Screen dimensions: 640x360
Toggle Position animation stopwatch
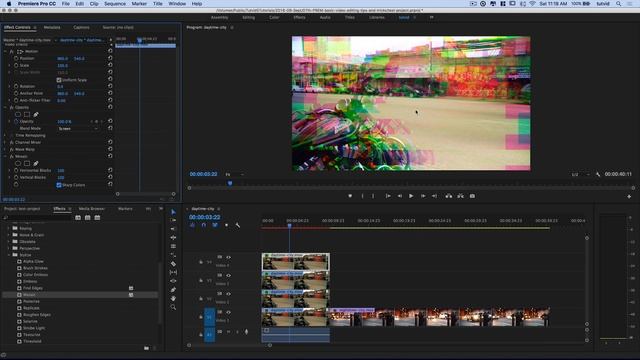point(16,58)
